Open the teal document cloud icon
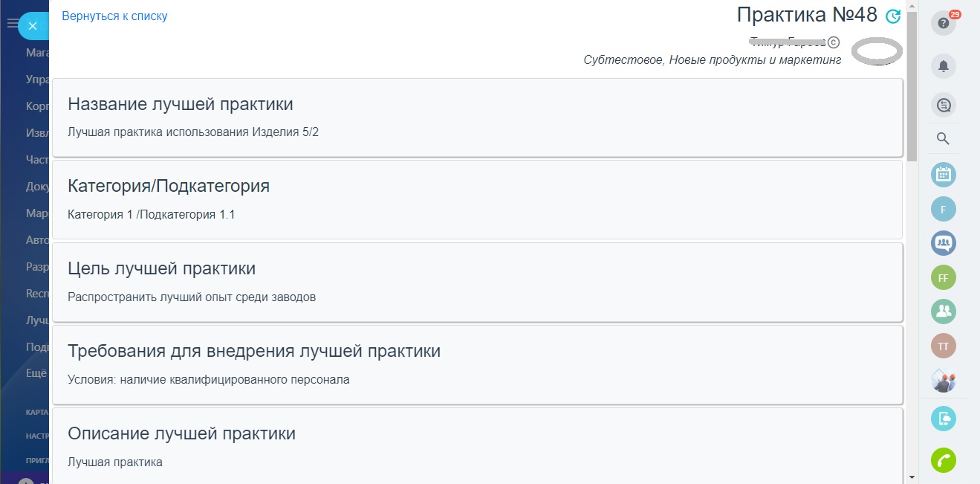Screen dimensions: 980x484 944,418
